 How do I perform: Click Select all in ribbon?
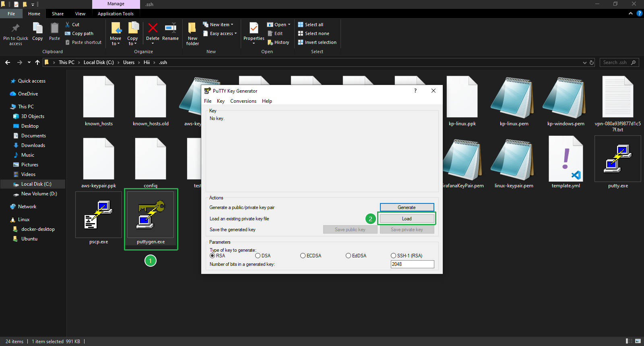311,25
